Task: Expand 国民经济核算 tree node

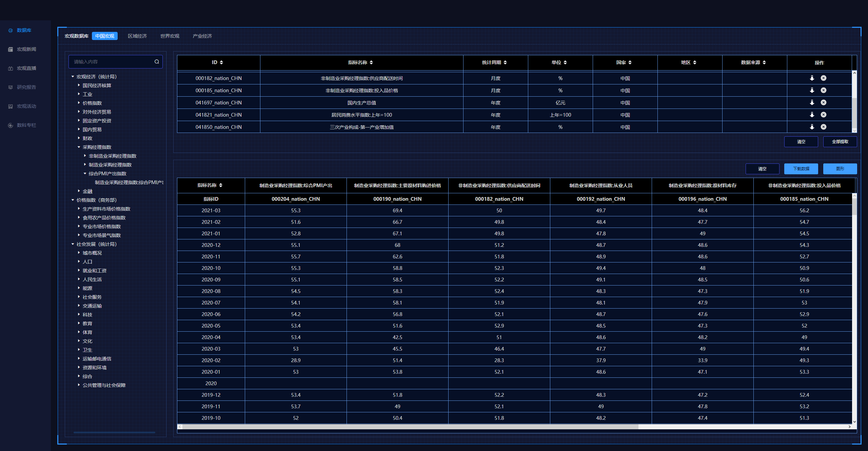Action: [x=79, y=85]
